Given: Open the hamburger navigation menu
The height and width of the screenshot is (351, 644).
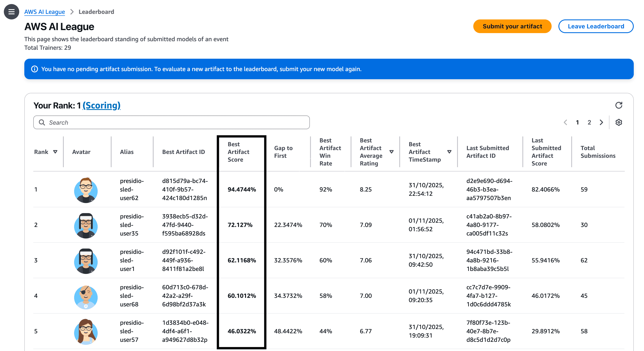Looking at the screenshot, I should (x=11, y=12).
